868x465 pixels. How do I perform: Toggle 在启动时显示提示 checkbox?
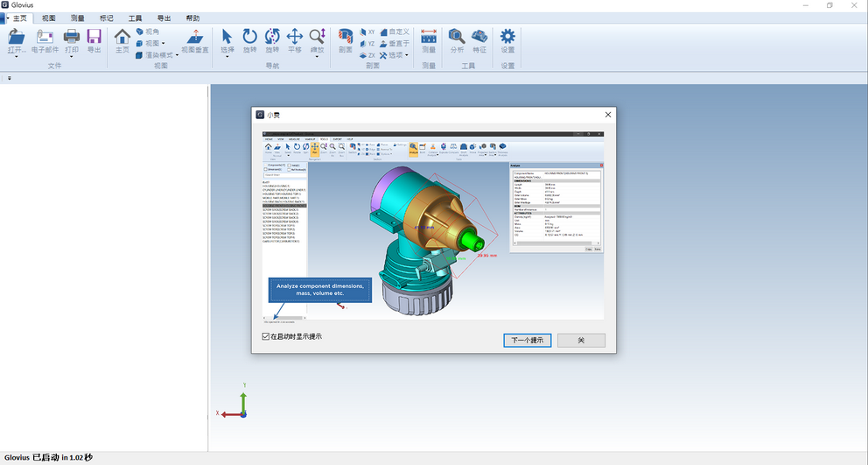coord(266,336)
